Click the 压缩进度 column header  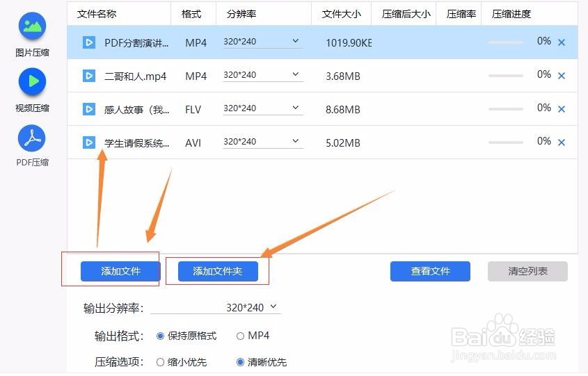[511, 14]
